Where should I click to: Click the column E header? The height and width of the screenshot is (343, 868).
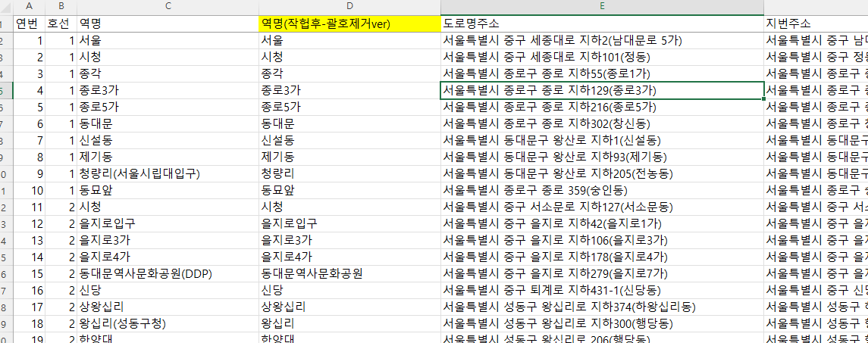602,7
